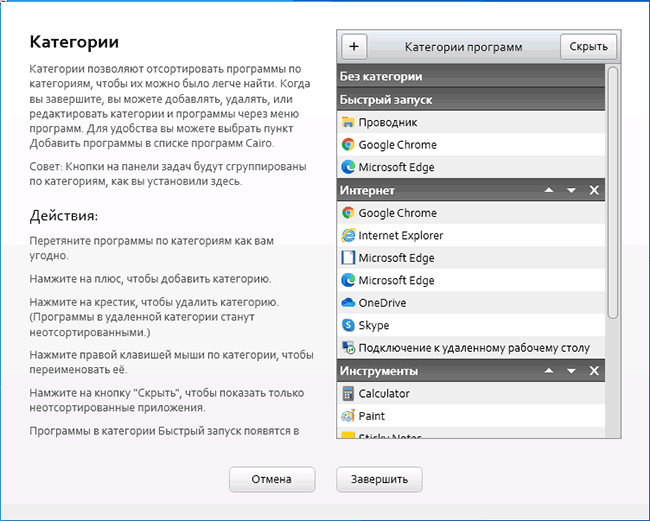Delete the Интернет category with the X

594,190
